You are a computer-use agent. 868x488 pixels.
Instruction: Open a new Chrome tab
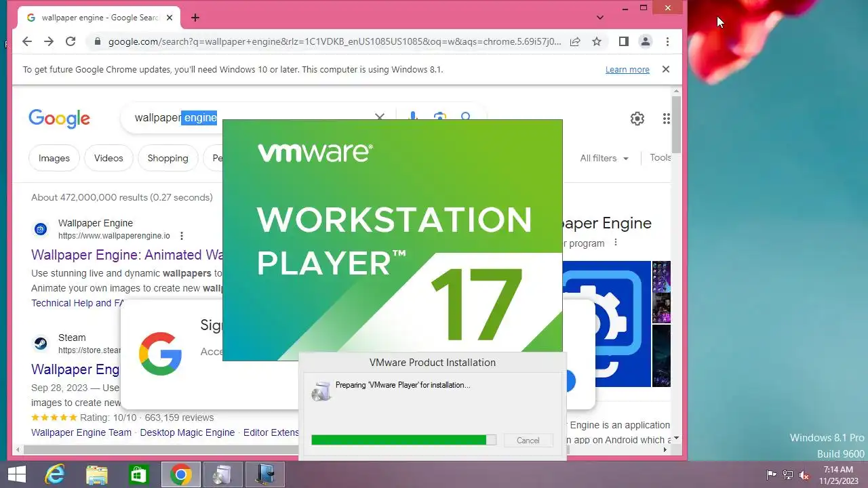pyautogui.click(x=195, y=18)
